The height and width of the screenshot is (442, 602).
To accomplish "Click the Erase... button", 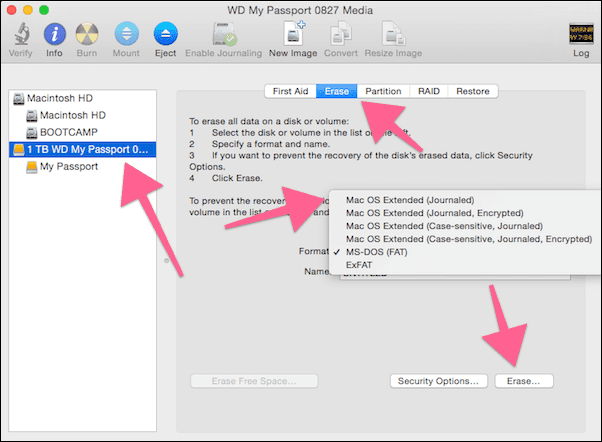I will click(x=524, y=381).
